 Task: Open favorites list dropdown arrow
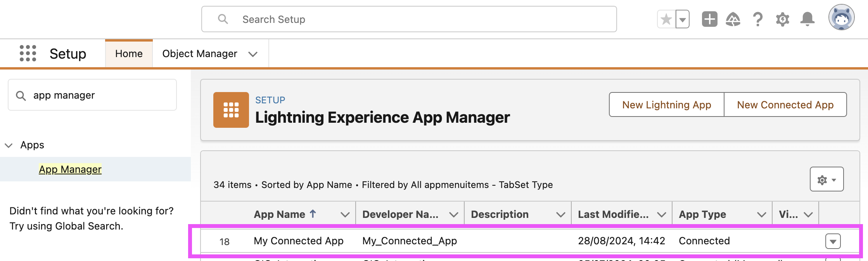click(683, 19)
